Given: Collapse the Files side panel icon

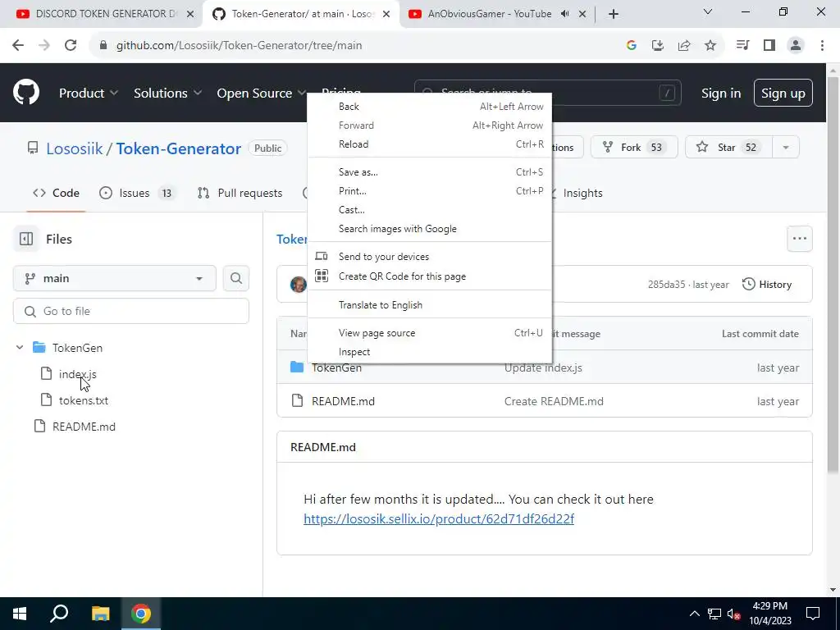Looking at the screenshot, I should [26, 239].
